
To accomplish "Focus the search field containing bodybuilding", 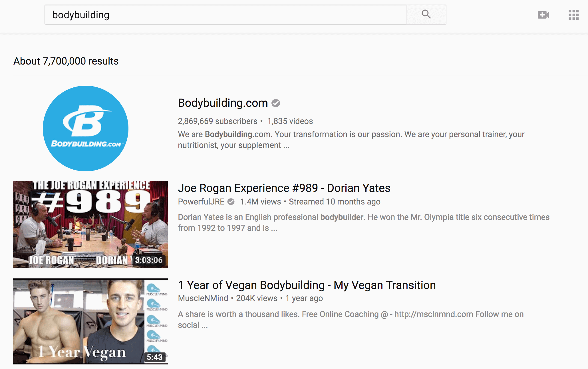I will [225, 15].
